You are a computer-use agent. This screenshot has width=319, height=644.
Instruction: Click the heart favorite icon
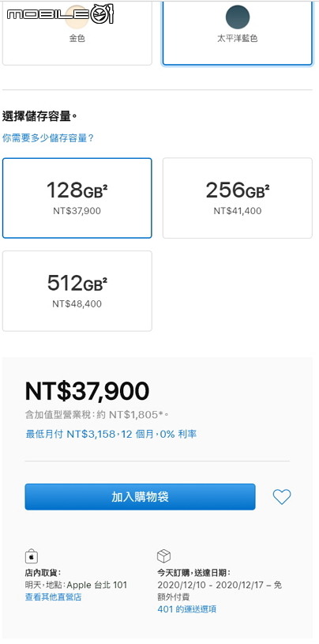pyautogui.click(x=282, y=497)
